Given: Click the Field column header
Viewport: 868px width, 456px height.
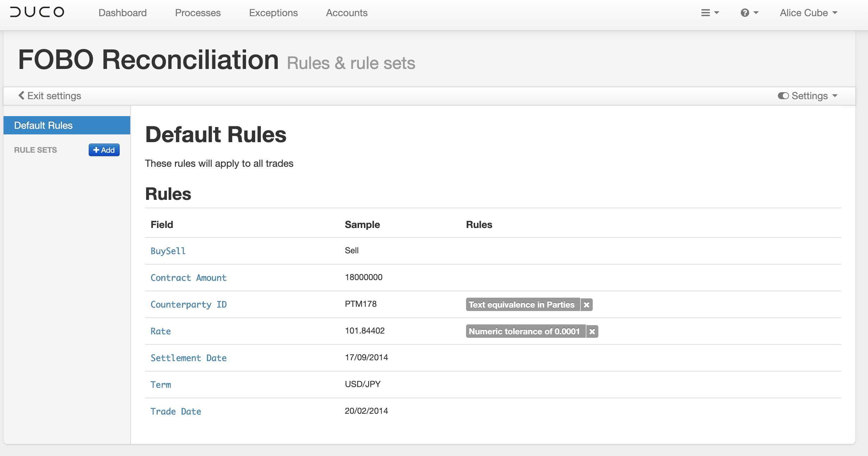Looking at the screenshot, I should pos(162,224).
